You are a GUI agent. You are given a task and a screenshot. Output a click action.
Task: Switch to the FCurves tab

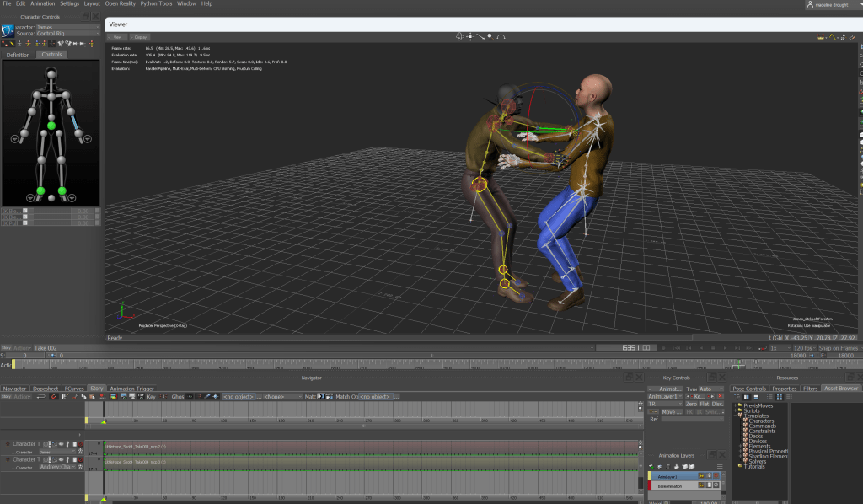[75, 389]
